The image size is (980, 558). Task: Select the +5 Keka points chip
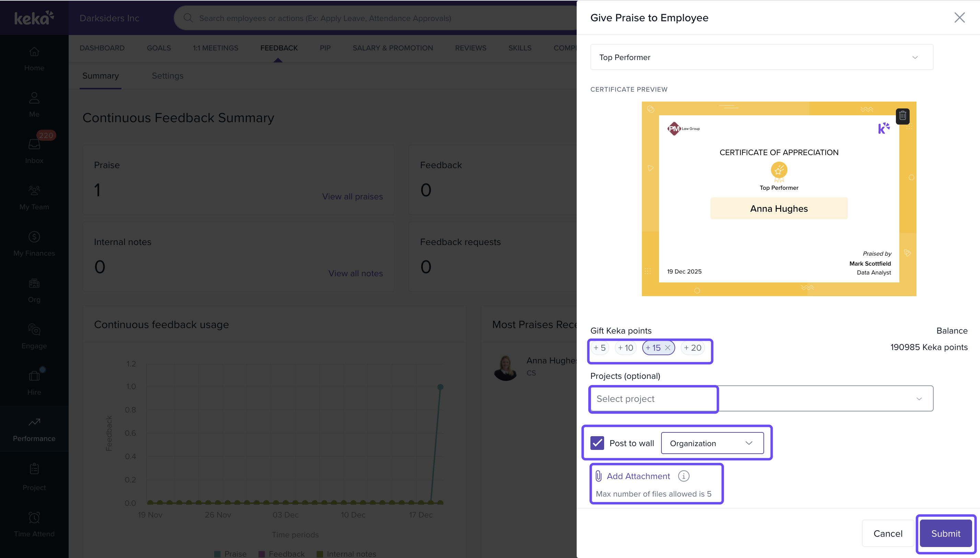(599, 348)
